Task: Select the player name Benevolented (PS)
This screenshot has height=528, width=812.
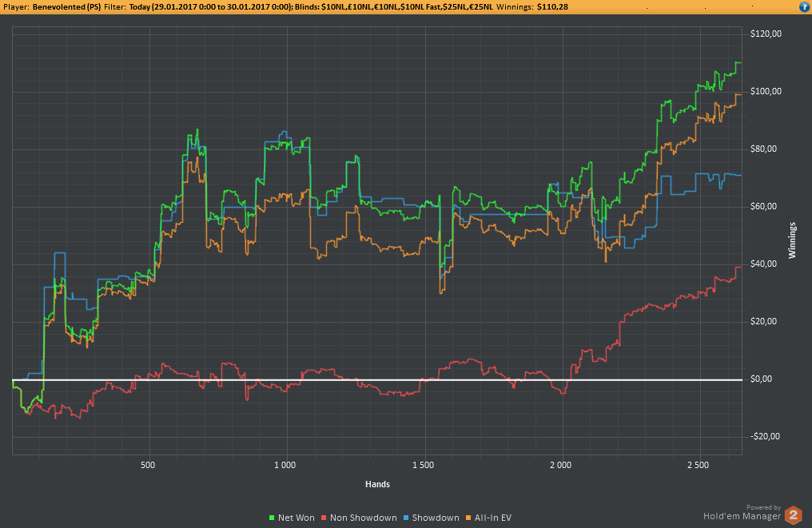Action: [x=67, y=6]
